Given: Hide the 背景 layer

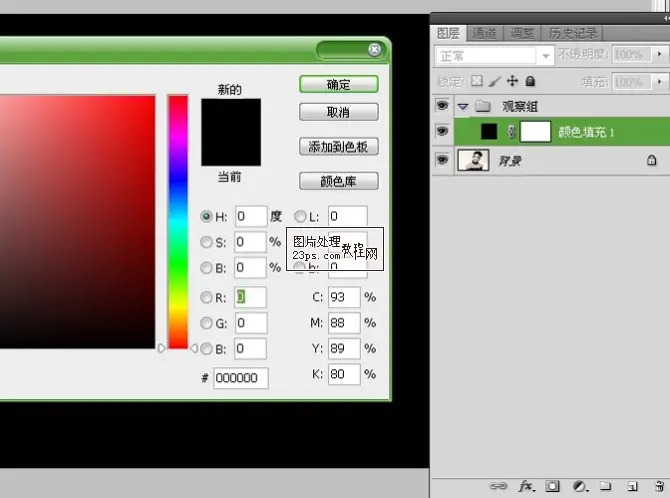Looking at the screenshot, I should pyautogui.click(x=441, y=159).
